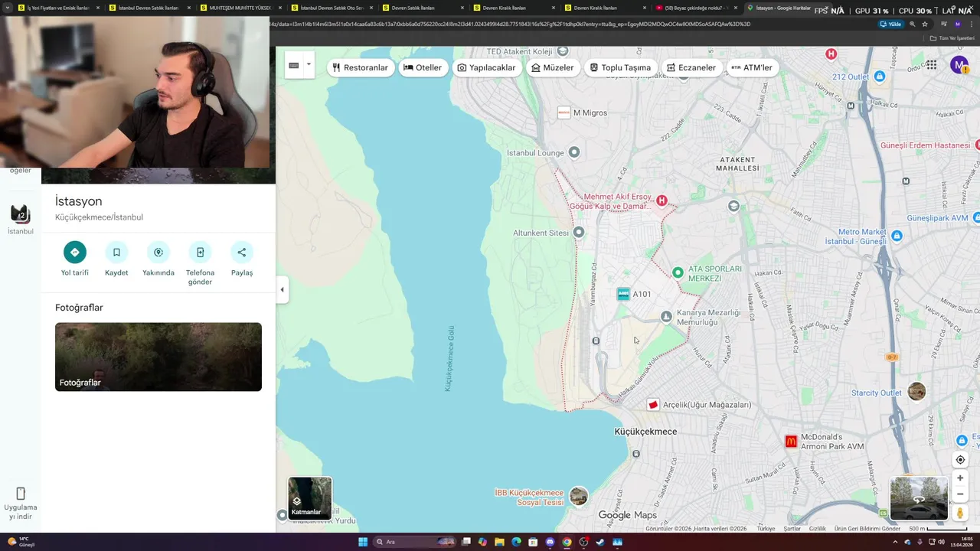Click Yol tarifi directions icon
The width and height of the screenshot is (980, 551).
75,252
